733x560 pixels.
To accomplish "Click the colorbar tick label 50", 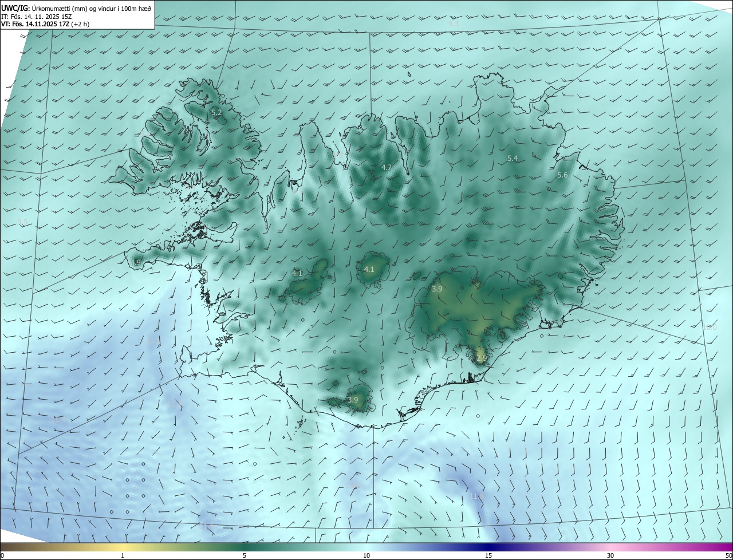I will click(x=728, y=555).
